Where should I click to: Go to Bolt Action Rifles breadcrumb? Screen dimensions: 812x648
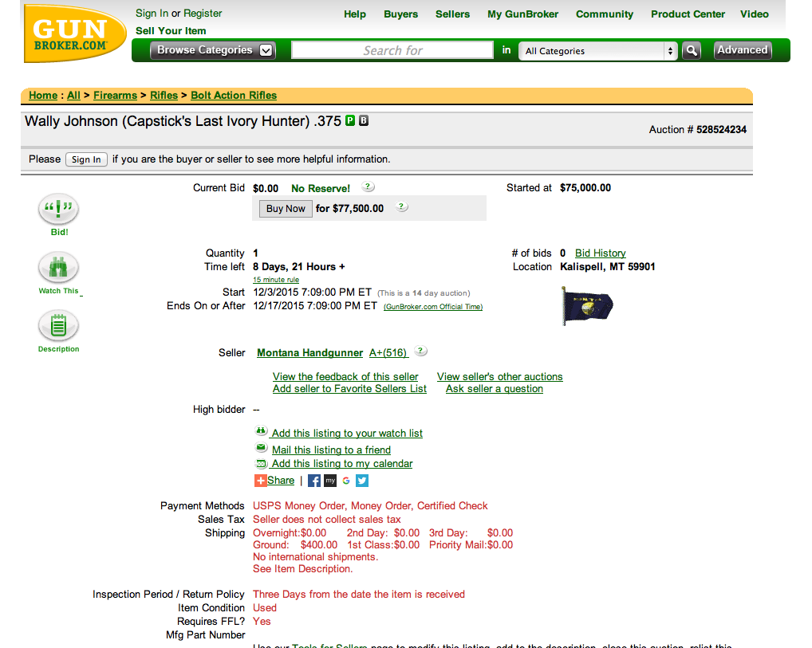click(x=234, y=95)
